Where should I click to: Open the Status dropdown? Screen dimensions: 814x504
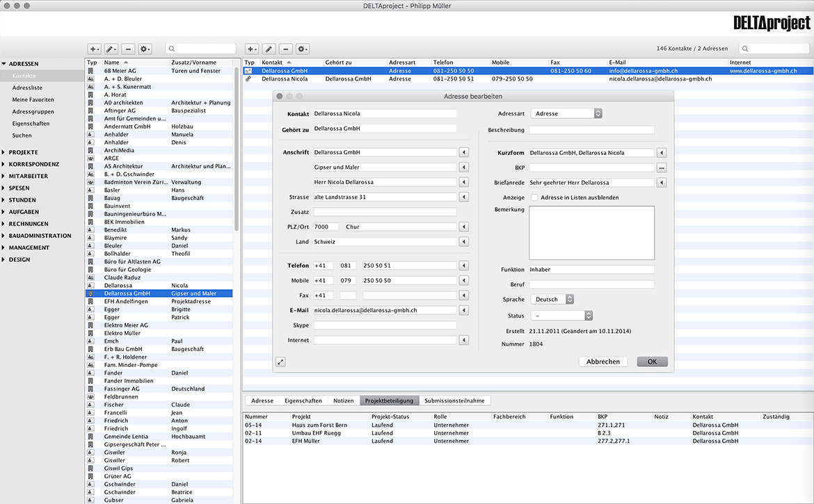click(x=561, y=316)
